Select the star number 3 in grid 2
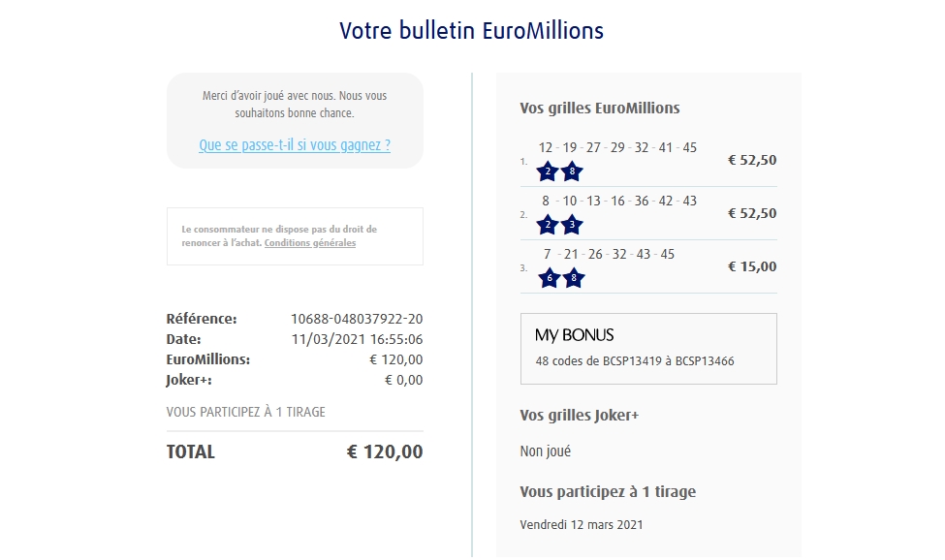Image resolution: width=945 pixels, height=560 pixels. click(x=572, y=225)
